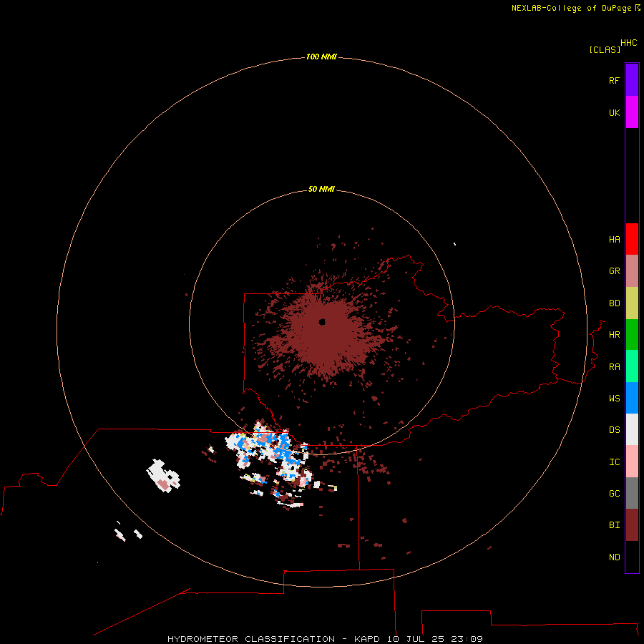Screen dimensions: 644x644
Task: Click the isolated white echo blob southwest
Action: [163, 476]
